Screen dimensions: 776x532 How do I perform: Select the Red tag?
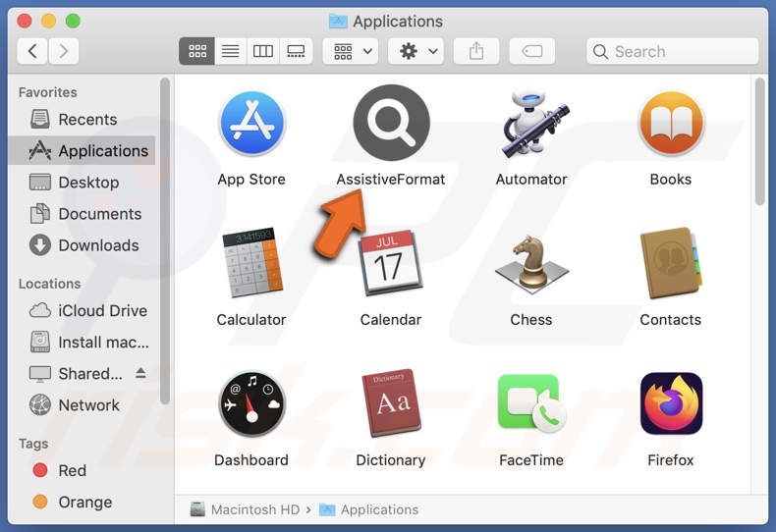click(82, 470)
